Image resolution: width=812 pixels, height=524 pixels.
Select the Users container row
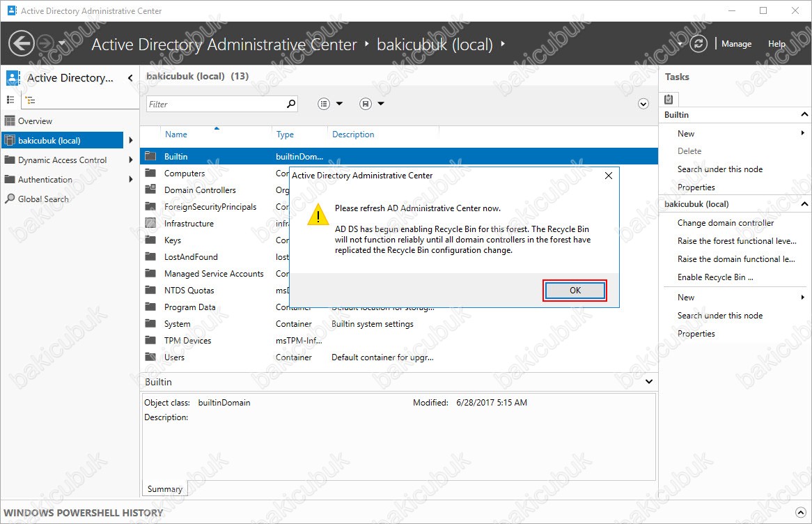[399, 357]
